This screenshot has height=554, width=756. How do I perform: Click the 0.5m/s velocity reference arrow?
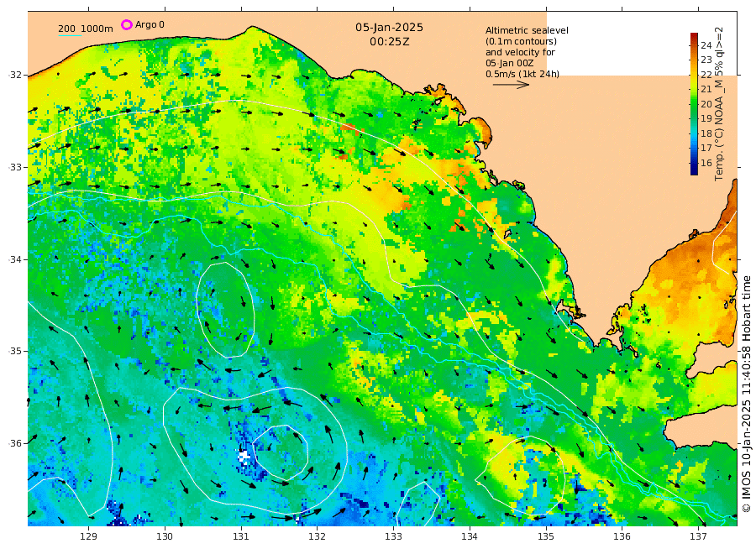[x=511, y=85]
